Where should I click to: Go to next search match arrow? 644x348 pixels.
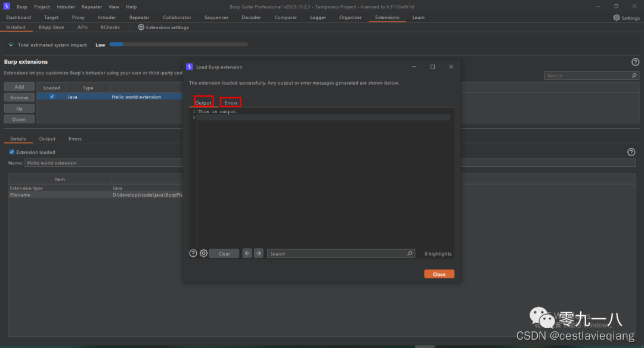(x=258, y=253)
